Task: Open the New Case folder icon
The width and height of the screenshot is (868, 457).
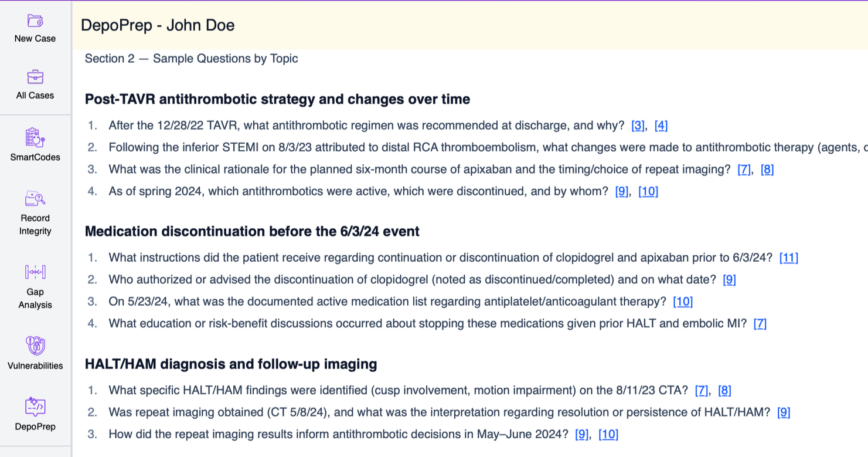Action: click(x=35, y=21)
